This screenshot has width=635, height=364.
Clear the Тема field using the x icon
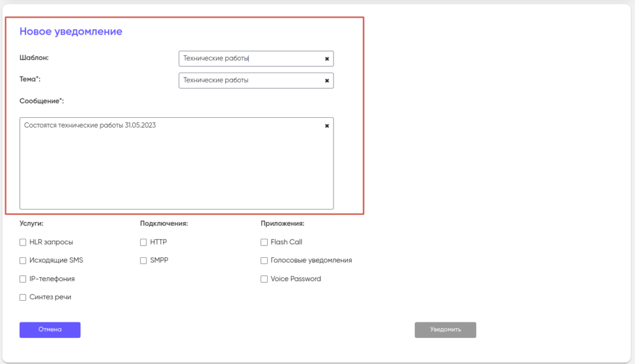327,81
